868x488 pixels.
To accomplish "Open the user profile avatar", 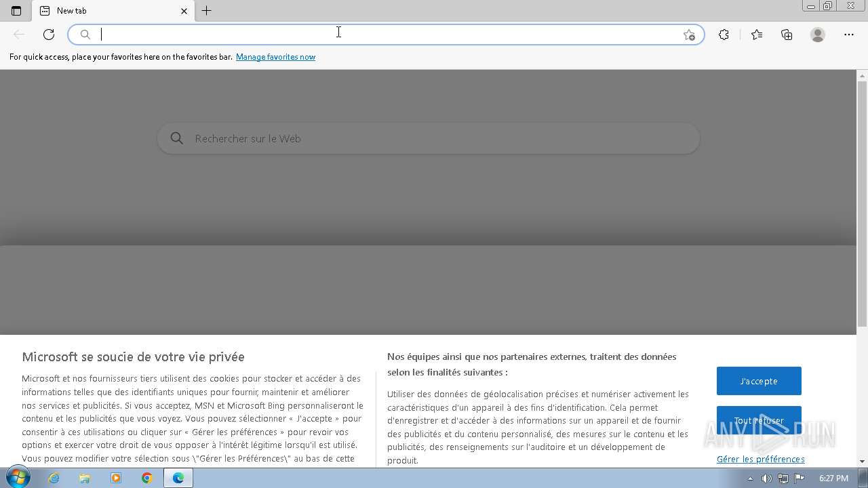I will tap(818, 35).
